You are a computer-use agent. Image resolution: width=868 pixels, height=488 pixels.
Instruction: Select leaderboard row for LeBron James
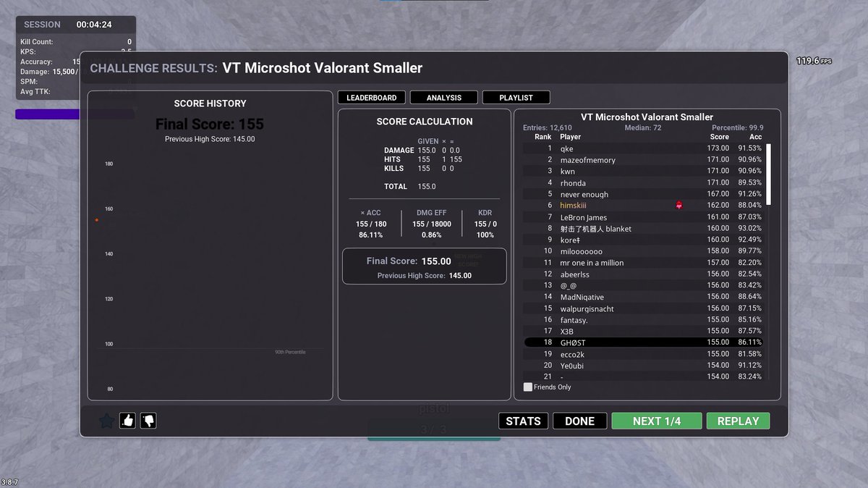[644, 217]
